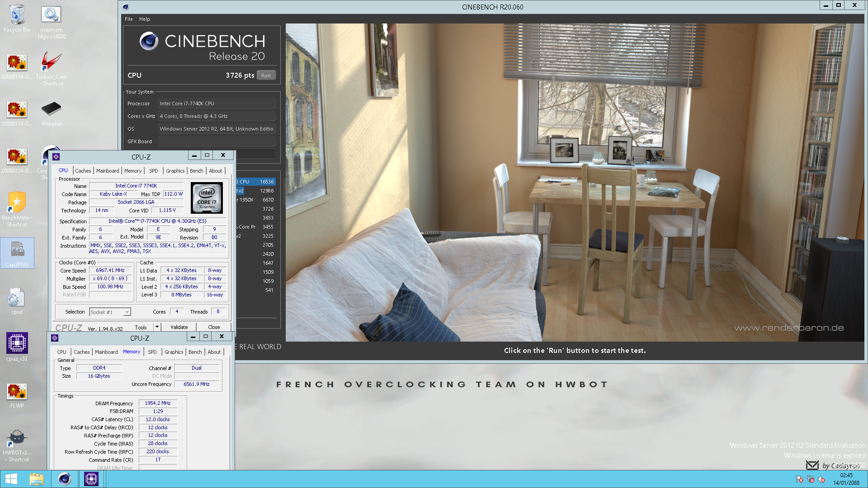Image resolution: width=868 pixels, height=488 pixels.
Task: Click the muted speaker tray icon
Action: [x=821, y=479]
